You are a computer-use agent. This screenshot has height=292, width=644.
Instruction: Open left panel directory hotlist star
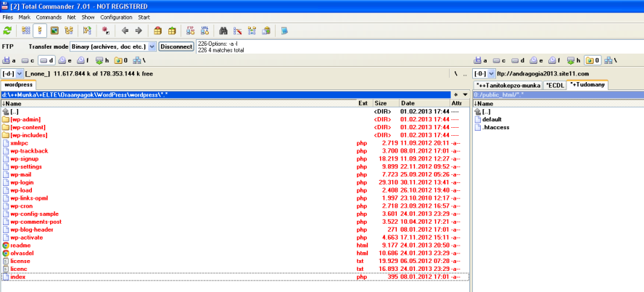point(455,95)
